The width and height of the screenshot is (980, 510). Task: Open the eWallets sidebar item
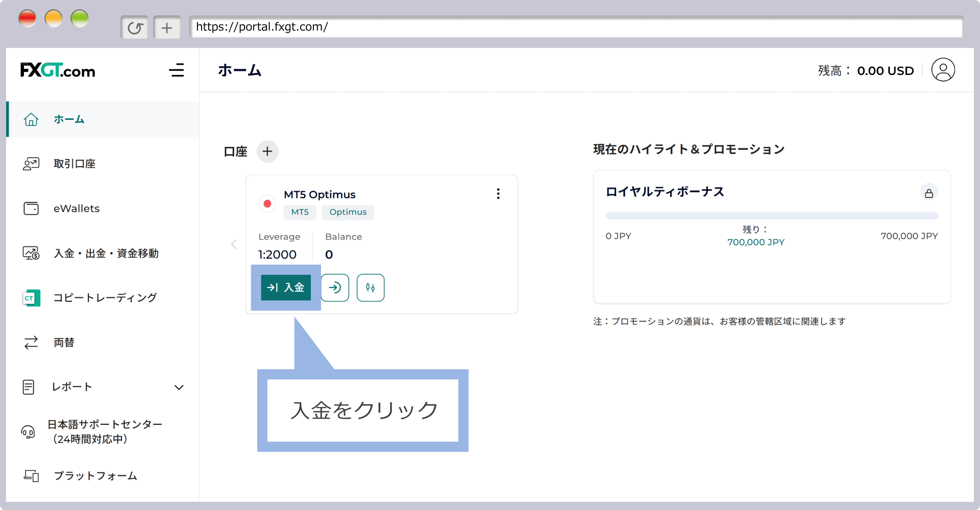(77, 208)
